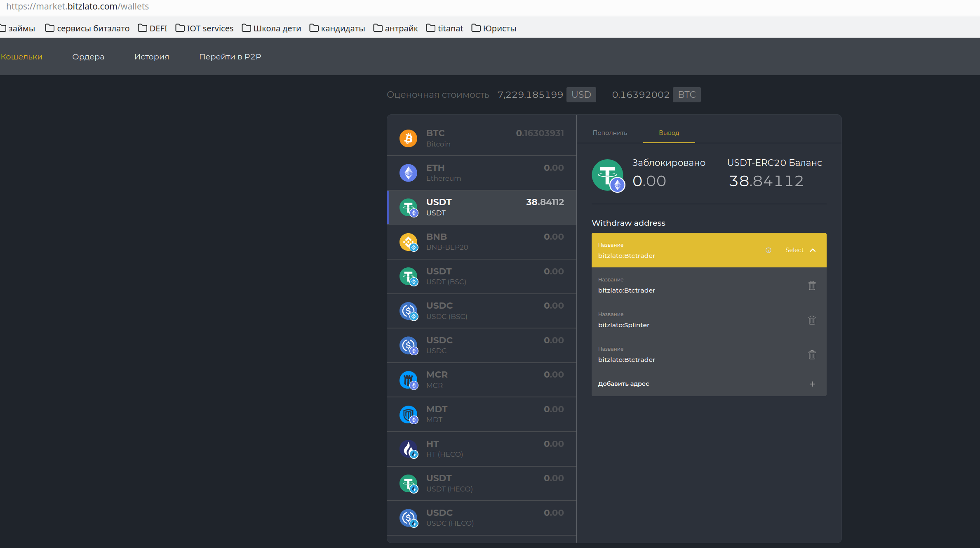980x548 pixels.
Task: Collapse the selected withdraw address chevron
Action: [x=813, y=250]
